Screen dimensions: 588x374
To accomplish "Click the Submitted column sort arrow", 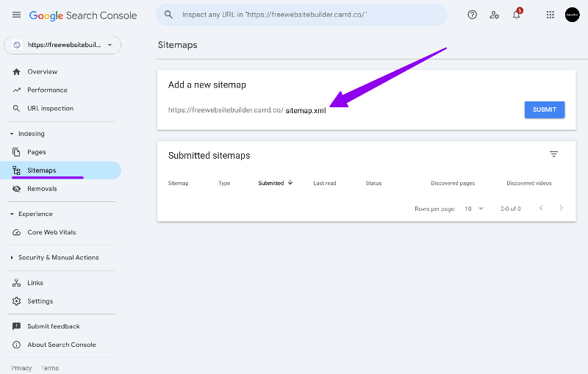I will coord(290,182).
